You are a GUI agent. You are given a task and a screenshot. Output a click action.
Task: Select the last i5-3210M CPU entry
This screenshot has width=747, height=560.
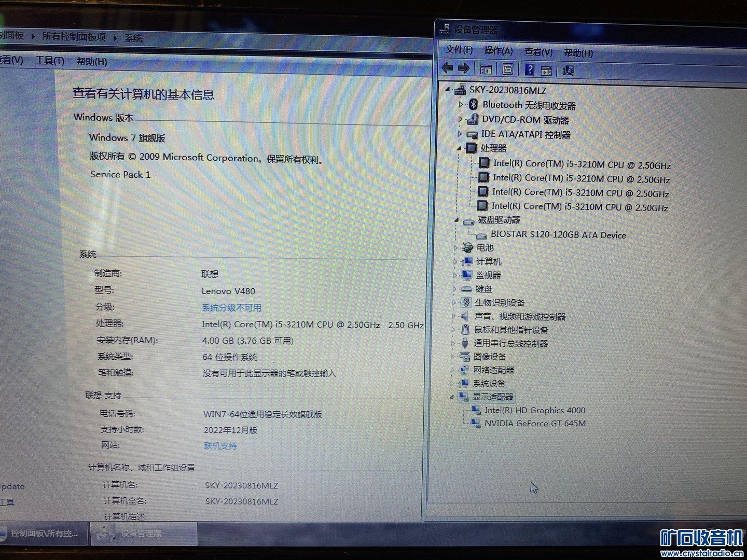click(579, 207)
